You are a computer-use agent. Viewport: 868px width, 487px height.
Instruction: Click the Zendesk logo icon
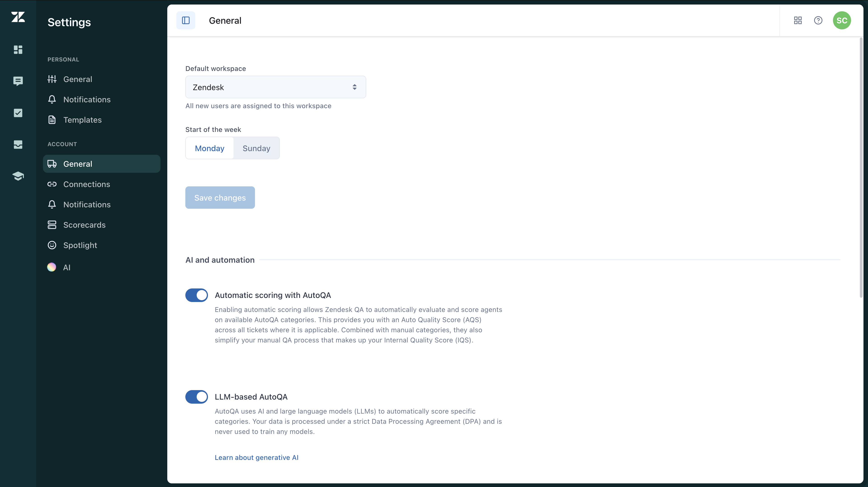click(x=18, y=17)
